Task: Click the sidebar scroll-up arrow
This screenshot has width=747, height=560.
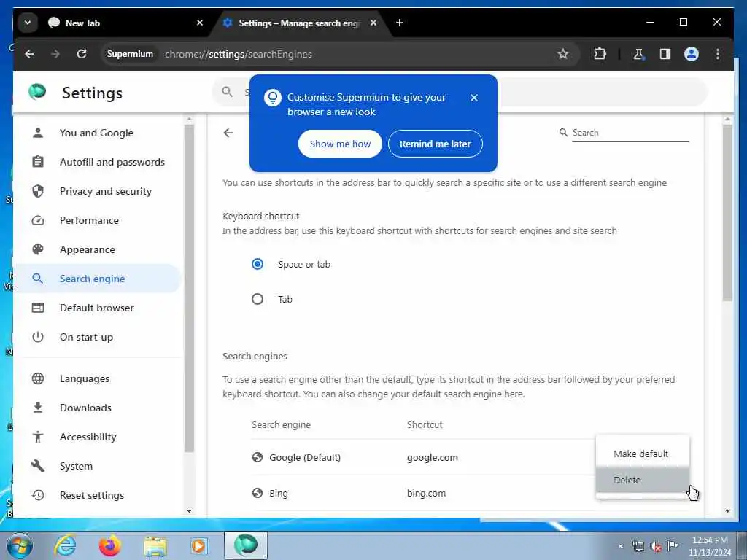Action: (x=189, y=119)
